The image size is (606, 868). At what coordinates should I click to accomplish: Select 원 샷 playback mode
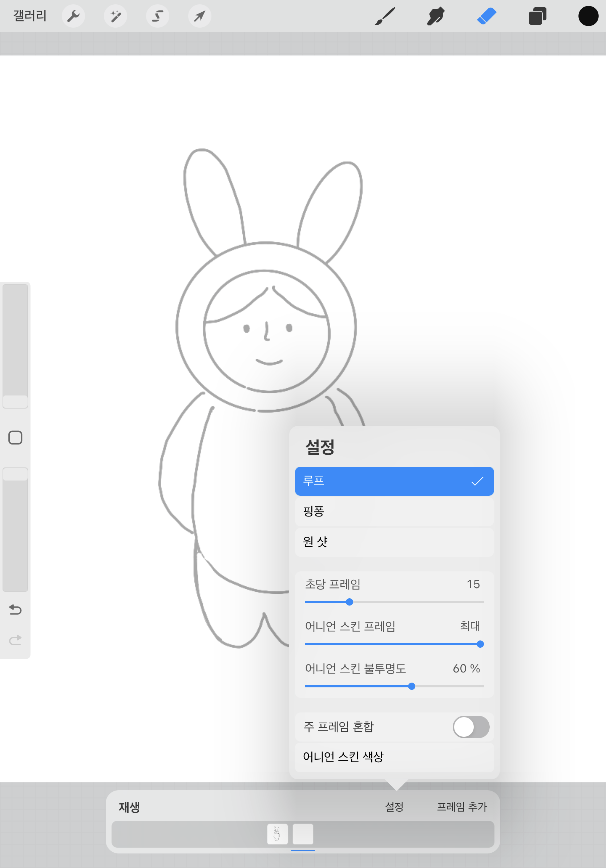tap(394, 542)
